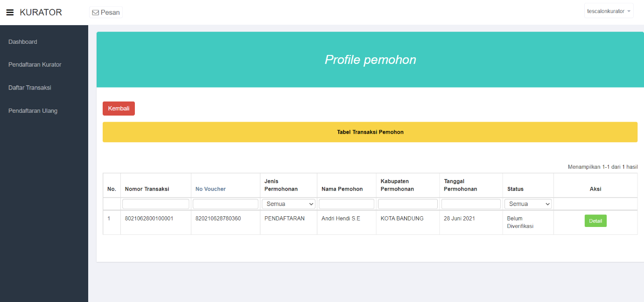This screenshot has height=302, width=644.
Task: Toggle the hamburger sidebar menu icon
Action: coord(10,13)
